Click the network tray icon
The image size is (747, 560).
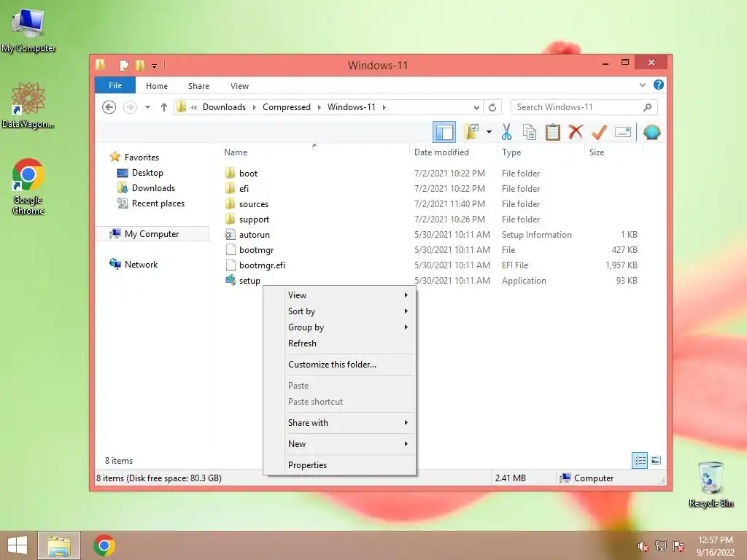point(661,546)
